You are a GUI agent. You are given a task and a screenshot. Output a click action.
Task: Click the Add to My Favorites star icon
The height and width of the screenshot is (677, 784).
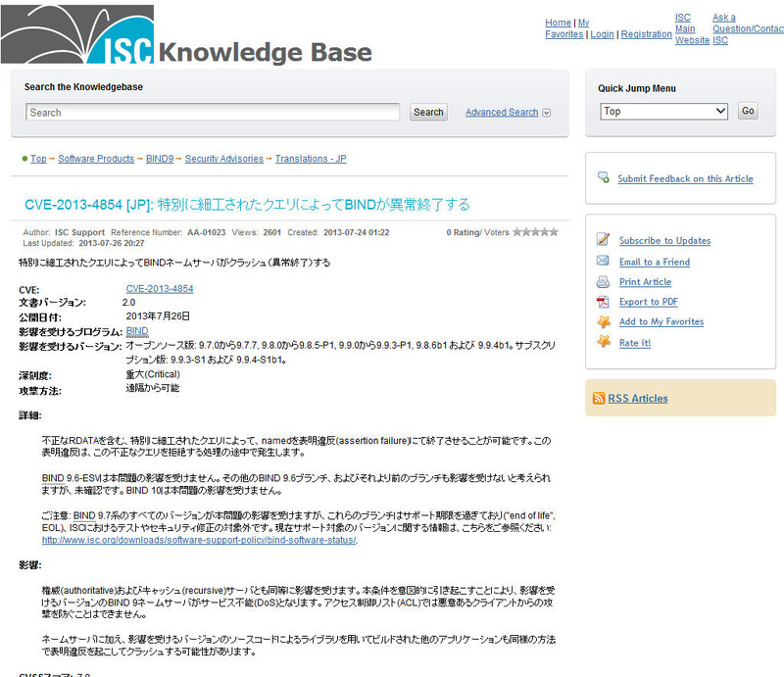click(603, 321)
